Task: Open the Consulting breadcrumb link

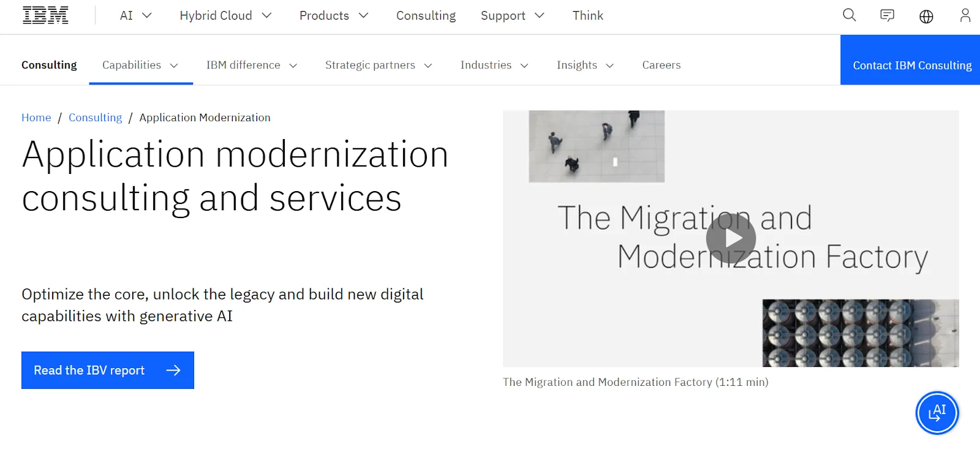Action: [x=95, y=118]
